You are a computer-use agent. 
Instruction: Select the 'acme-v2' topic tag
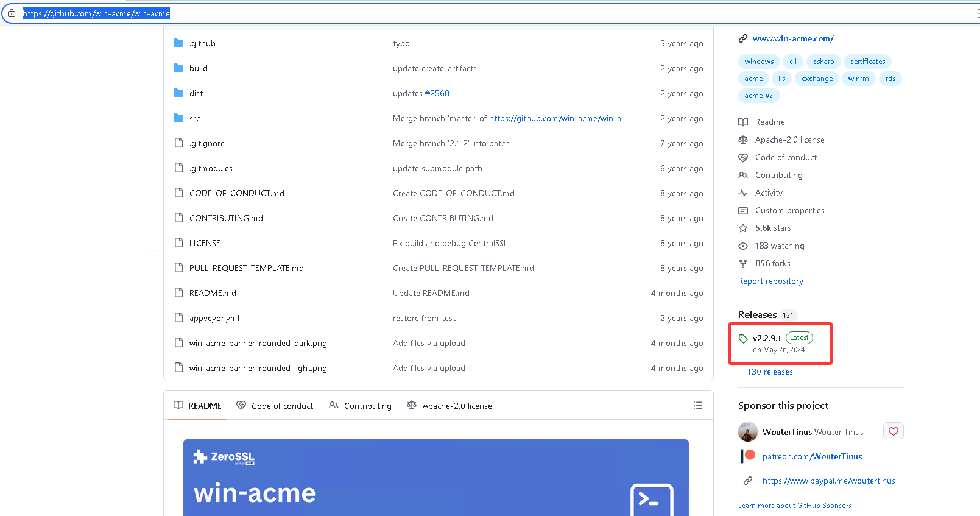tap(759, 96)
